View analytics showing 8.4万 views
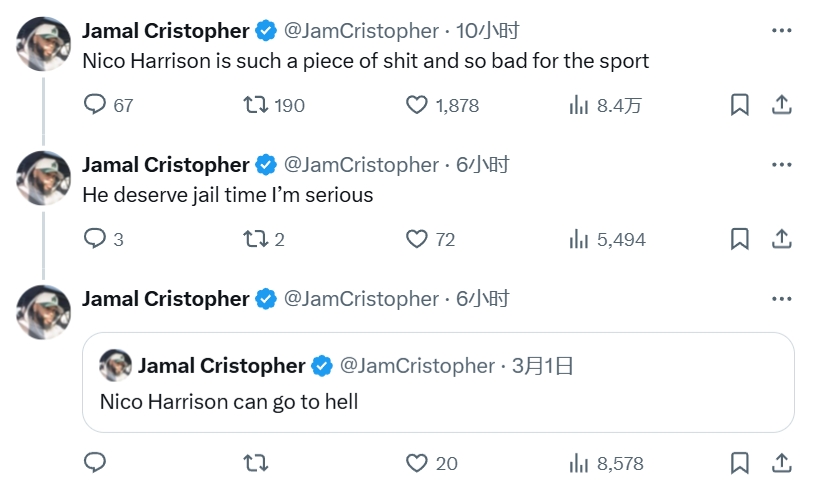Screen dimensions: 813x489 [x=579, y=105]
